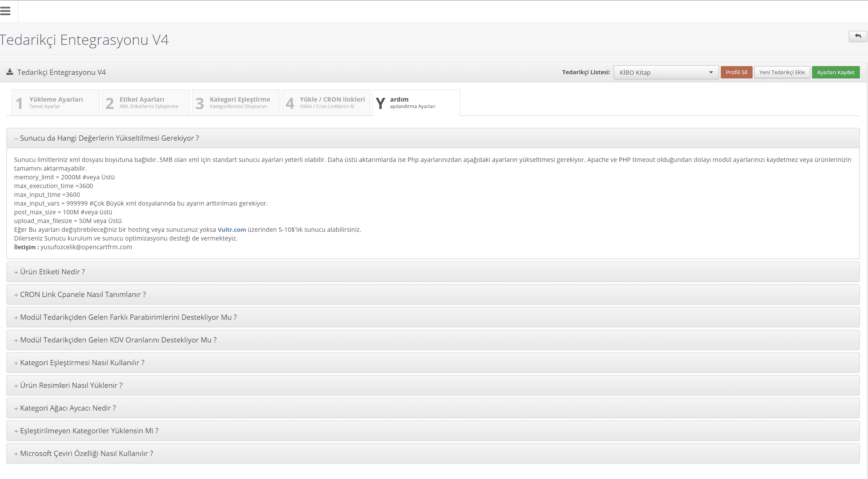Click the Ayarları Kaydet button

pos(836,73)
